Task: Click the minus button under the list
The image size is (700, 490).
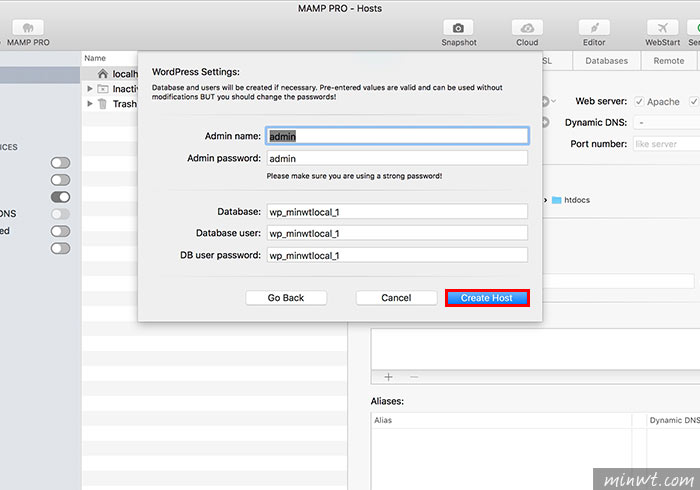Action: coord(414,377)
